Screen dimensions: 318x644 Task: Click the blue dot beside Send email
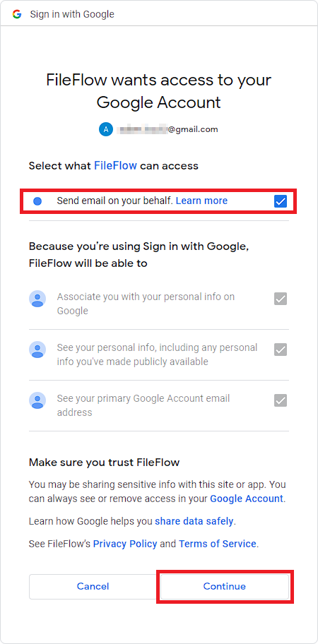point(37,201)
